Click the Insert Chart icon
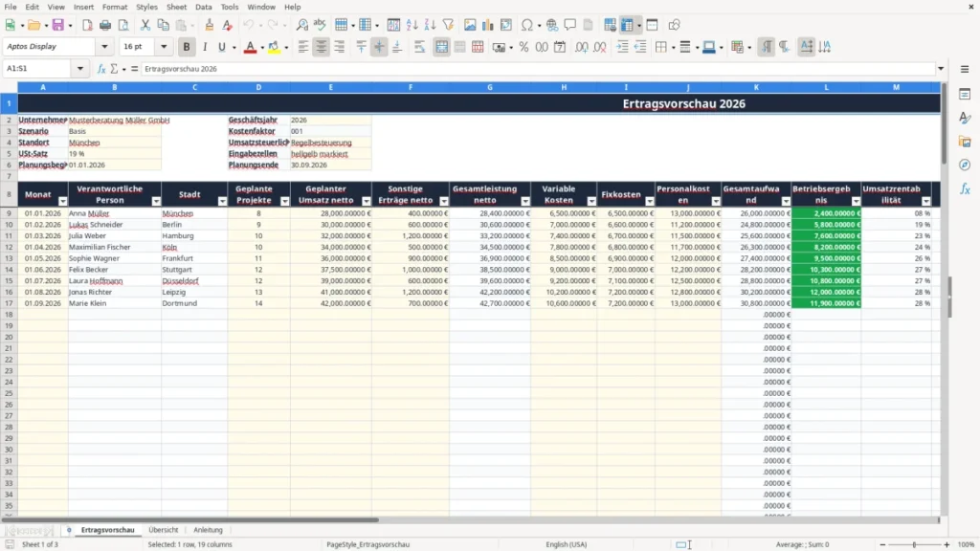This screenshot has height=551, width=980. (x=488, y=25)
